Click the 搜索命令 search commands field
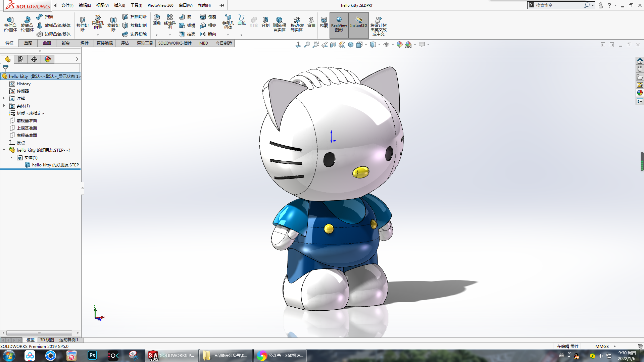 (x=559, y=5)
